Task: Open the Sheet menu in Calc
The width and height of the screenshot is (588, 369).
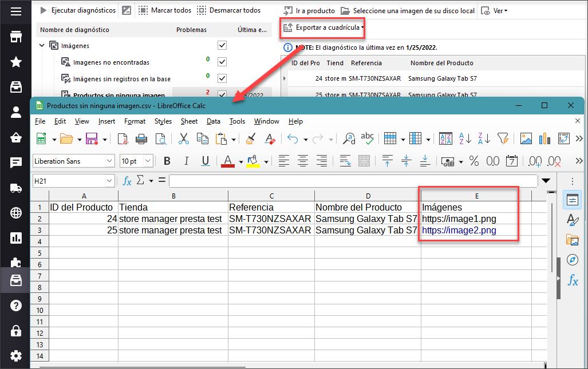Action: (x=189, y=121)
